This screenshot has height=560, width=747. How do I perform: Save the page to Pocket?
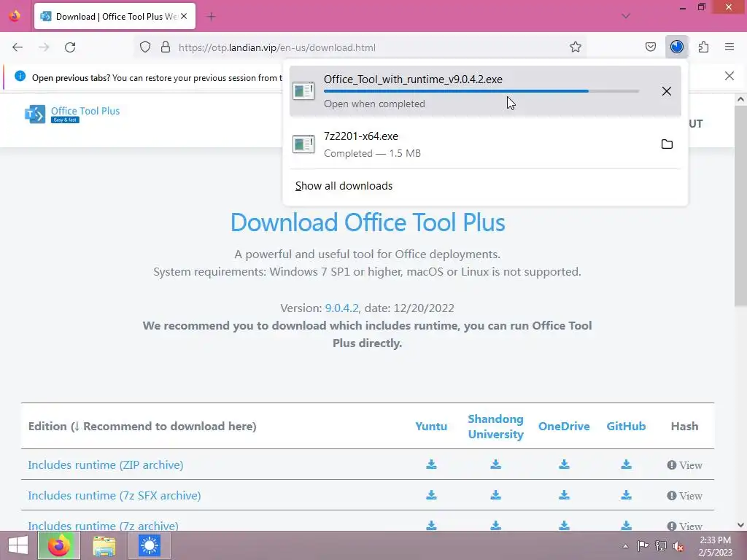pos(651,47)
